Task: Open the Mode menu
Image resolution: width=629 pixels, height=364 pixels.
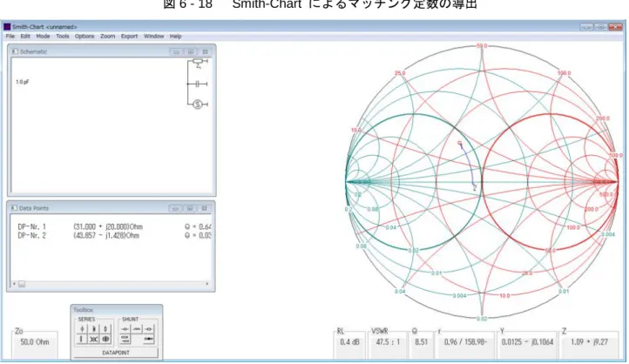Action: click(x=43, y=36)
